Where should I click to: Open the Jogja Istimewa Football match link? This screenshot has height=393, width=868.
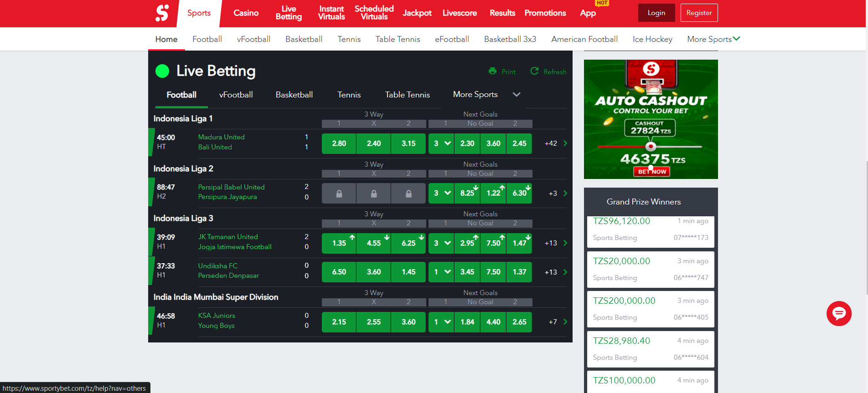pyautogui.click(x=235, y=247)
